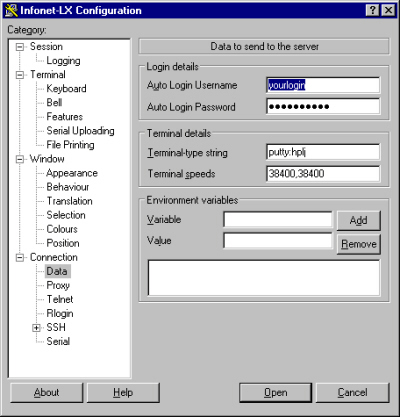Click the Infonet-LX title bar icon
Image resolution: width=400 pixels, height=417 pixels.
coord(11,10)
